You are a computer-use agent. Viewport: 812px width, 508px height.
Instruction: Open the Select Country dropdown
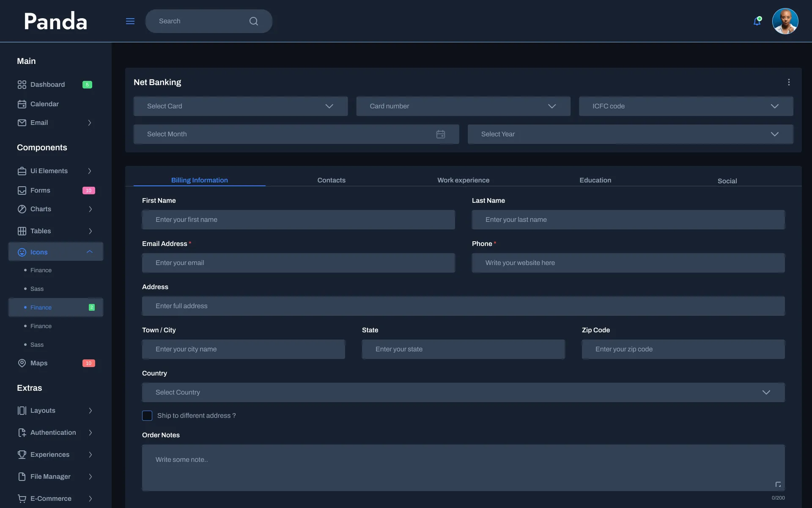click(463, 392)
